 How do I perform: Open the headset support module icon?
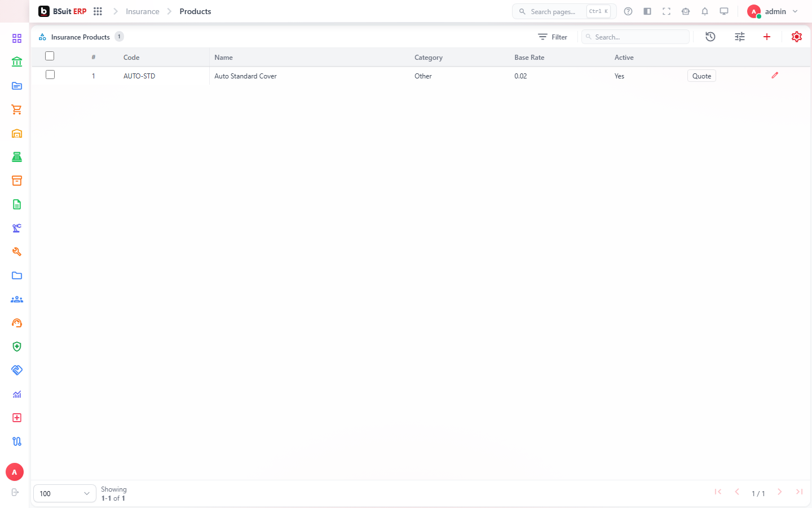click(x=17, y=323)
